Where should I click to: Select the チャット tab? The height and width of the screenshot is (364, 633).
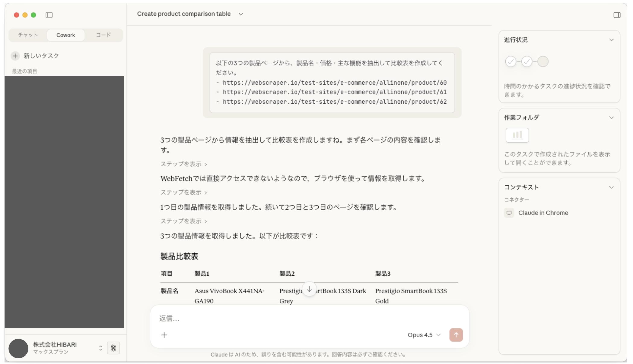[28, 35]
